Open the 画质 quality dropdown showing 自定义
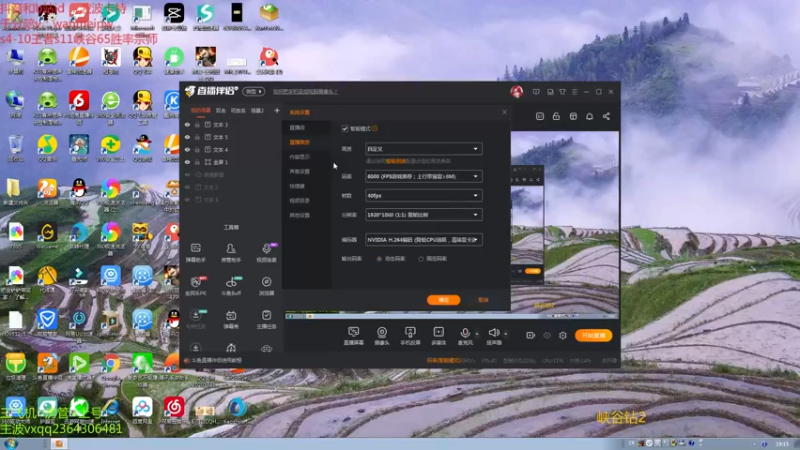This screenshot has height=450, width=800. click(x=423, y=149)
